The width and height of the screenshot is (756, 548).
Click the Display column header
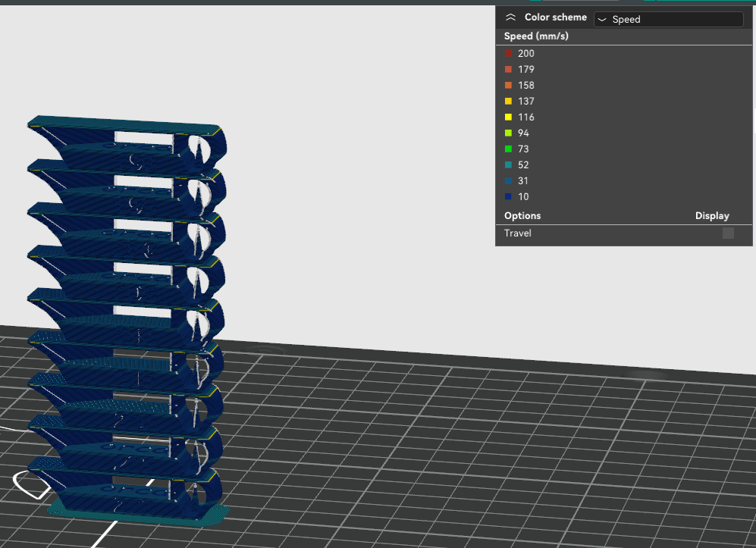tap(712, 216)
